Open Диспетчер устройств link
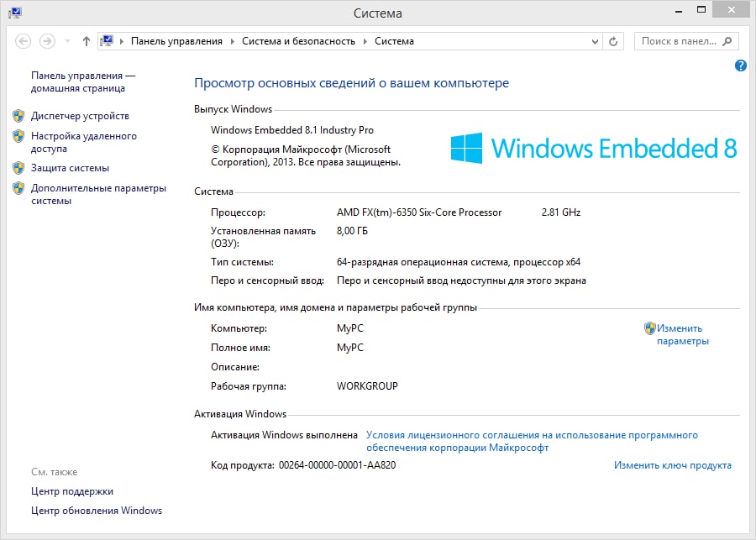The image size is (756, 540). click(x=80, y=116)
